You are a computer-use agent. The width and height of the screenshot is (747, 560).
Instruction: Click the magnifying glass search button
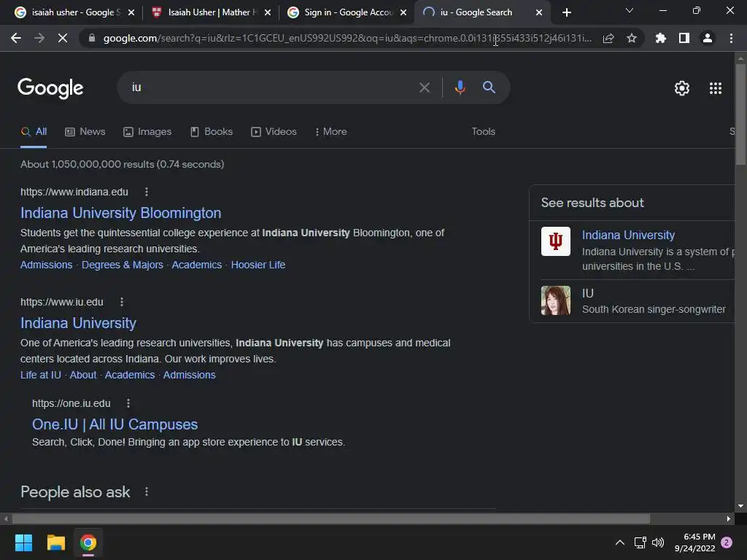[x=489, y=87]
